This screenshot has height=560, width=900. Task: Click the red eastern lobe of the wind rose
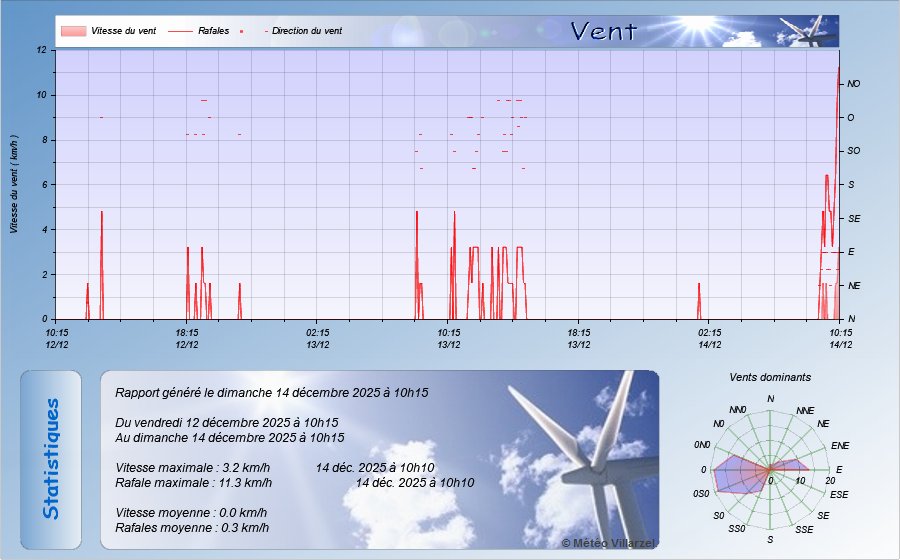792,467
